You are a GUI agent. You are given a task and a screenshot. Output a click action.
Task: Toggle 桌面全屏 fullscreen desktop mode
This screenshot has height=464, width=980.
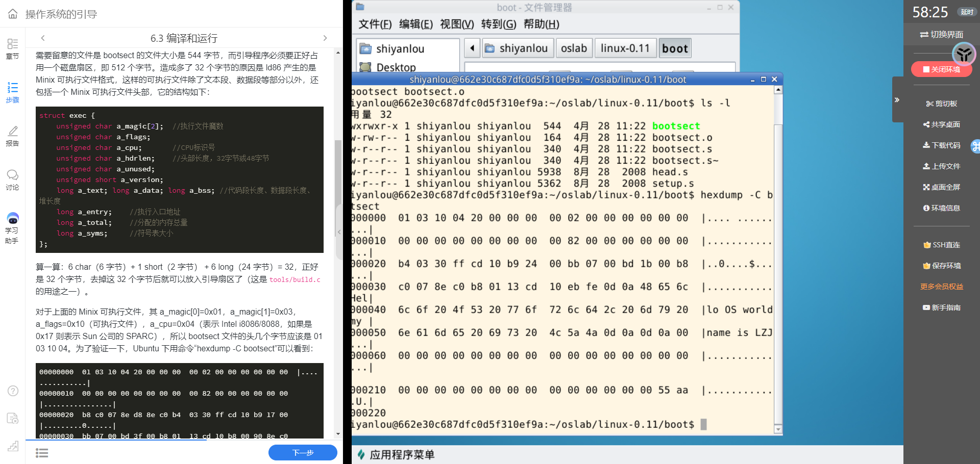click(x=942, y=187)
